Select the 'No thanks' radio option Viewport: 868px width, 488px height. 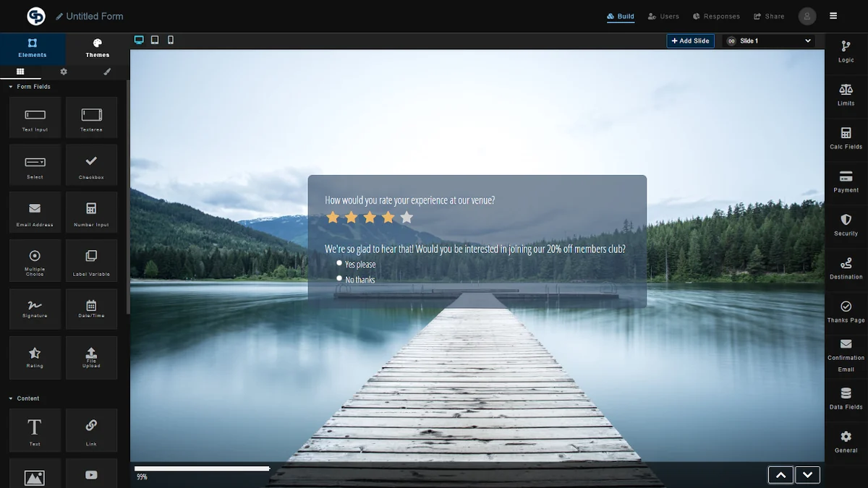(339, 278)
